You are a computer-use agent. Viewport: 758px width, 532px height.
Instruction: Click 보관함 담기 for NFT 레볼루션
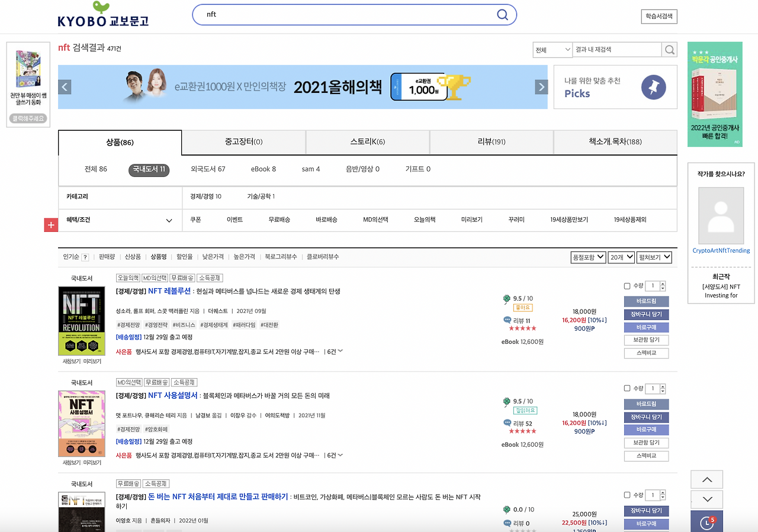[x=646, y=340]
